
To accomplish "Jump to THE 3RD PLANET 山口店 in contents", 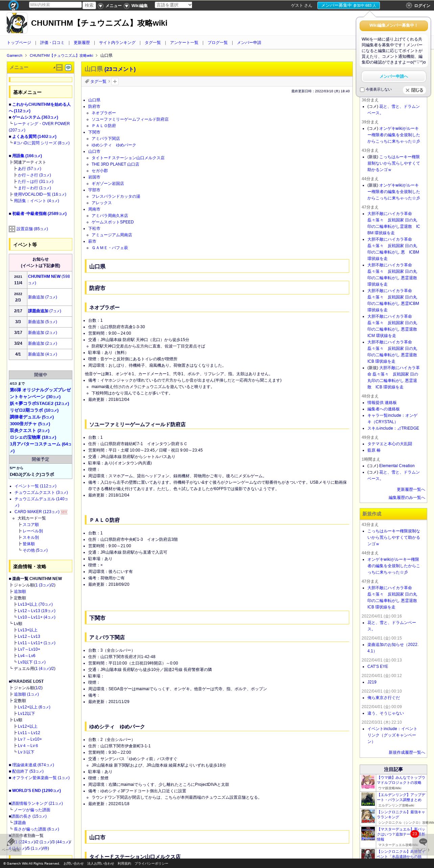I will (x=115, y=164).
